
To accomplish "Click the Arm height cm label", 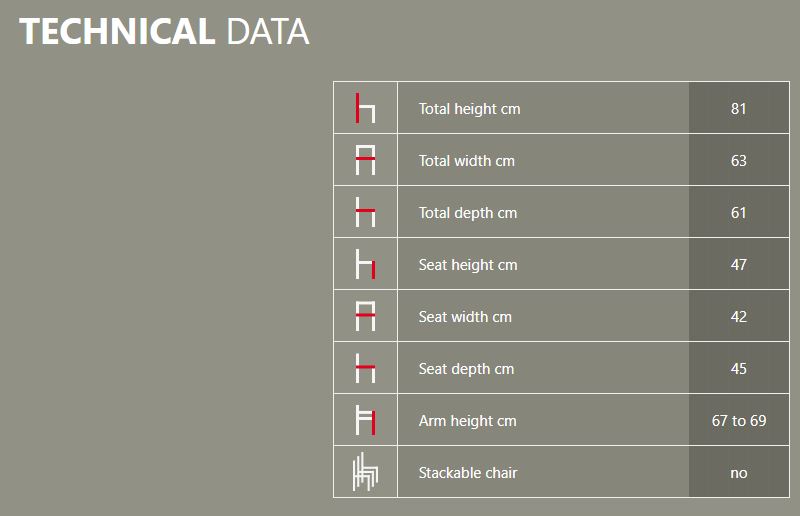I will click(467, 421).
